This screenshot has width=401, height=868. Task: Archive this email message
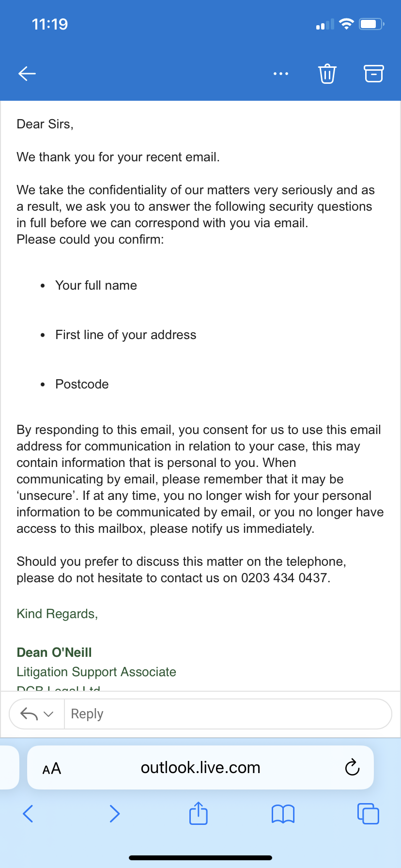(x=373, y=74)
